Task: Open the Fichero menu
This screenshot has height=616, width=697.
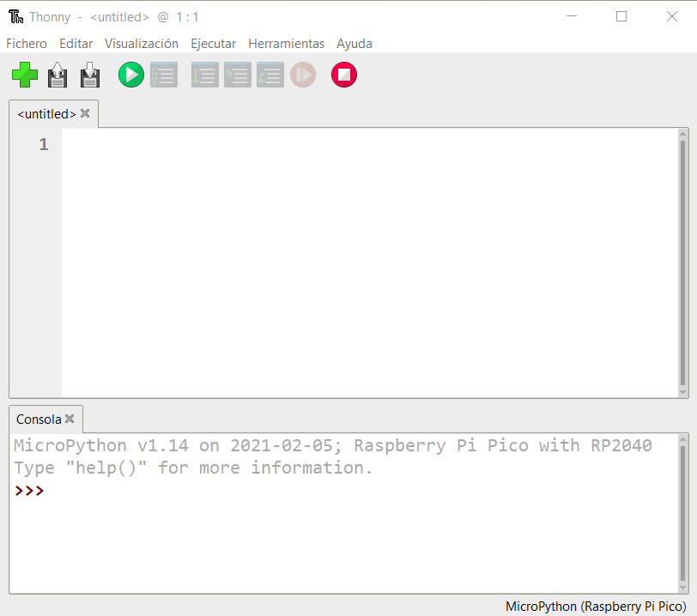Action: 27,44
